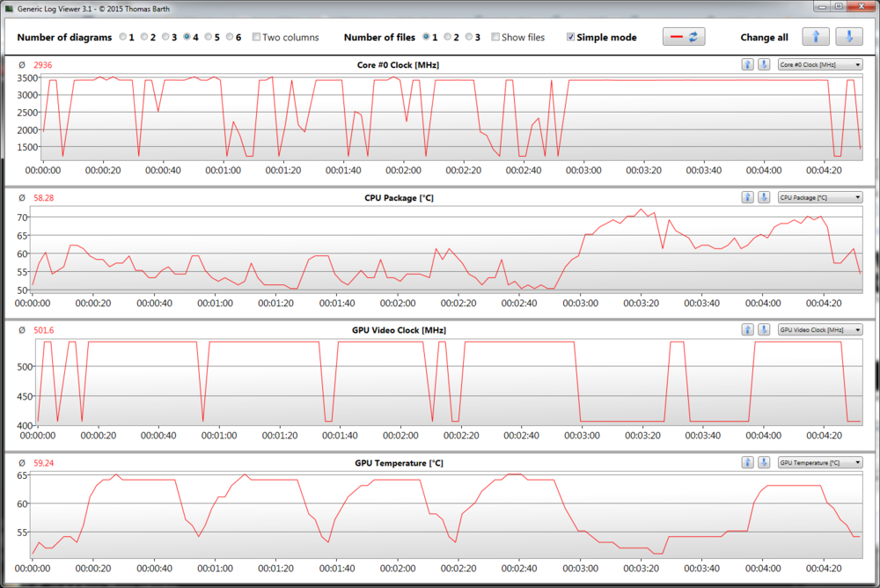Click the Change all down arrow button

(x=848, y=37)
